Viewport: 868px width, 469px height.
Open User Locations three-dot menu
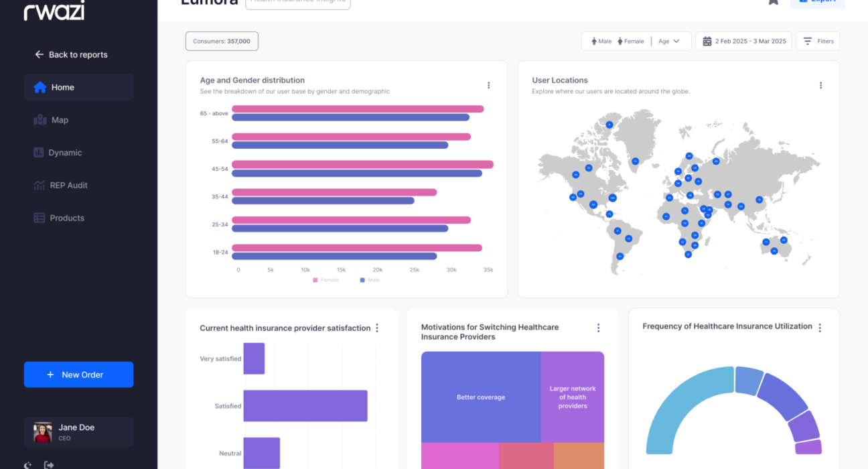point(820,85)
